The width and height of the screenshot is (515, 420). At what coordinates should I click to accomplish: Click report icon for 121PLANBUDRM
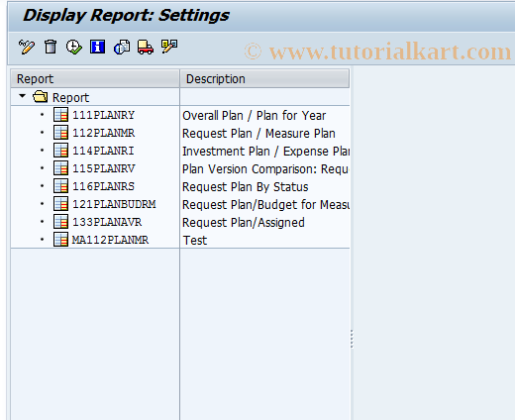coord(60,204)
